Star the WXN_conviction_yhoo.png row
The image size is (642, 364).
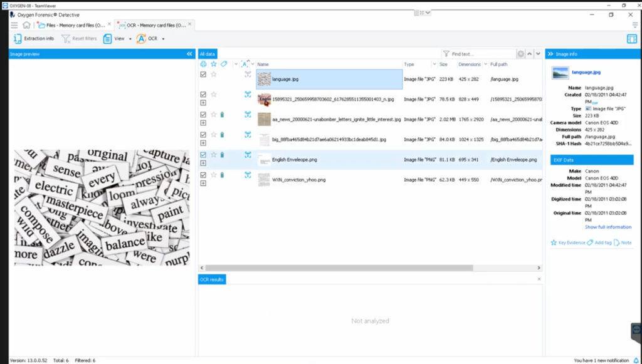click(213, 175)
